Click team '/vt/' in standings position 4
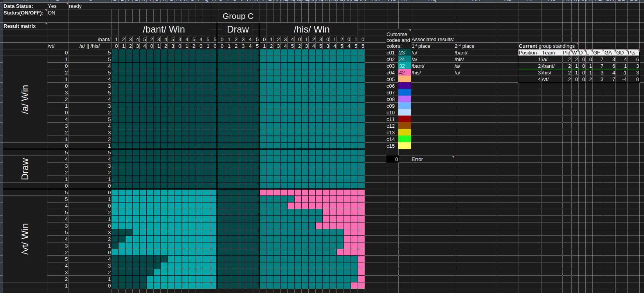 [552, 80]
